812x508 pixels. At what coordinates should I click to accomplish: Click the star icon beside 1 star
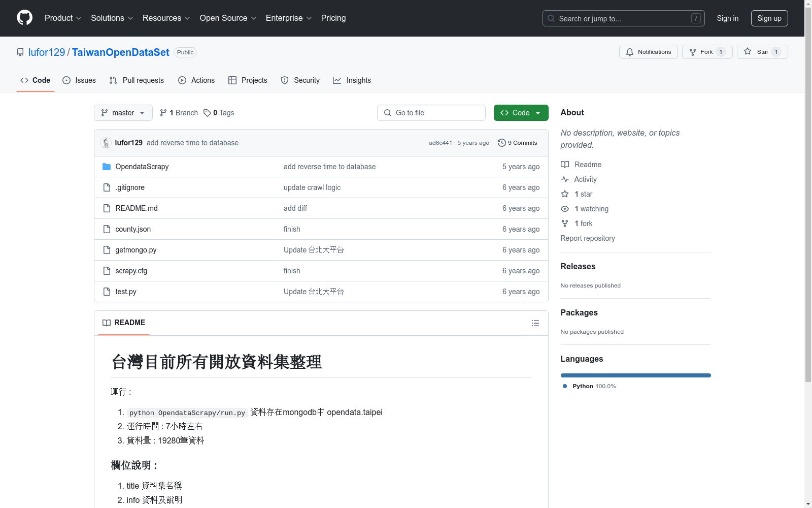565,194
